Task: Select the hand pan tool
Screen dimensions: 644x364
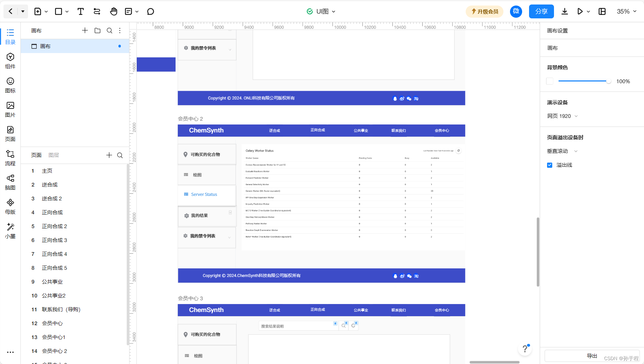Action: [x=114, y=11]
